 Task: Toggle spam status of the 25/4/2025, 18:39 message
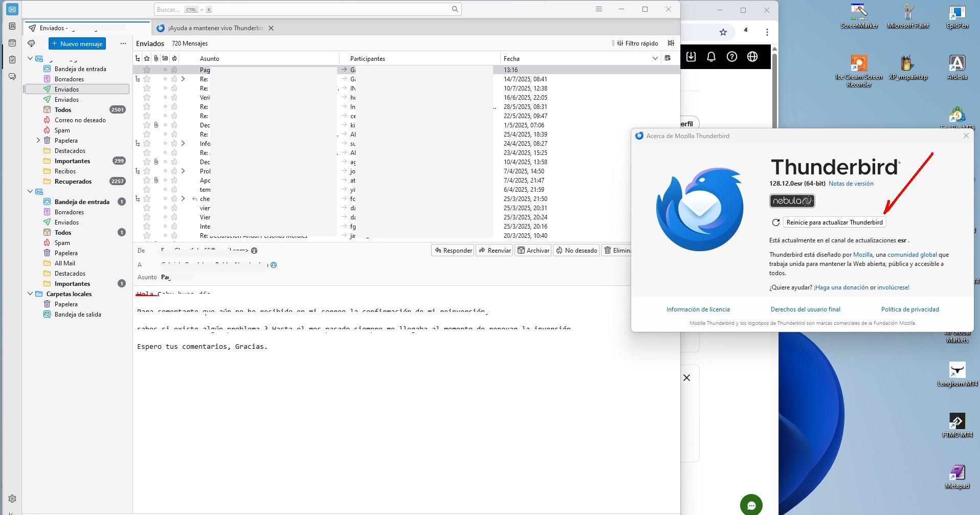point(174,135)
